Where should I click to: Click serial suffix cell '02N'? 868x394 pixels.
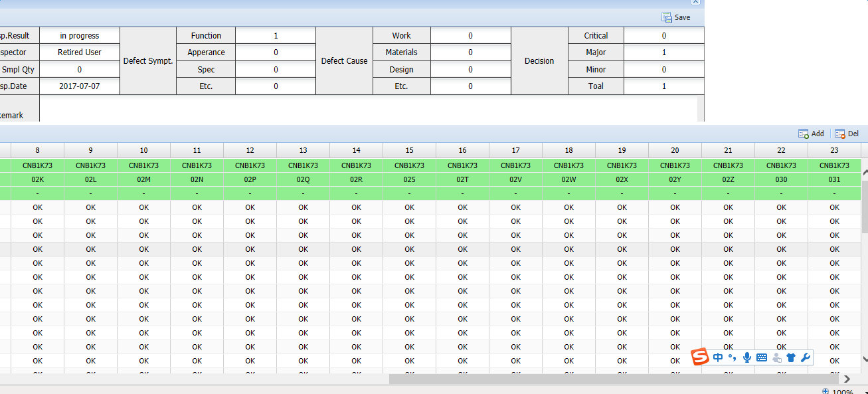click(x=197, y=179)
